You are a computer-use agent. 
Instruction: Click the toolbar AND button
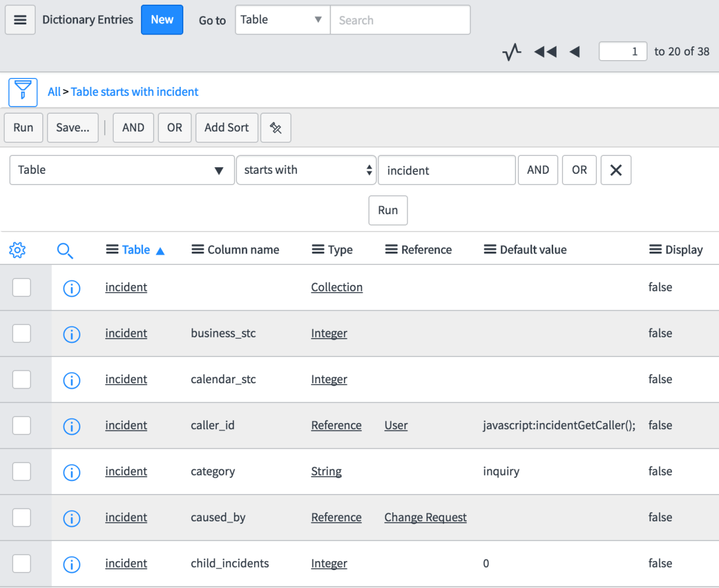coord(133,127)
